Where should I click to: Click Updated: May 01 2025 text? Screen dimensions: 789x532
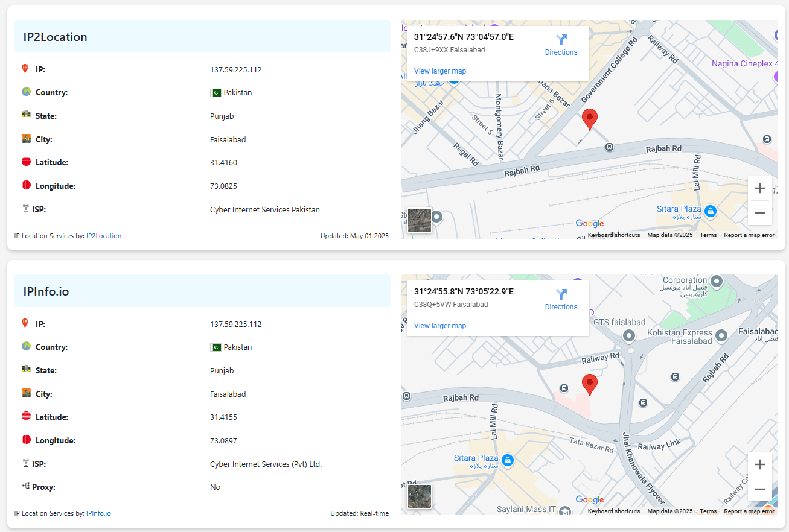click(x=354, y=236)
